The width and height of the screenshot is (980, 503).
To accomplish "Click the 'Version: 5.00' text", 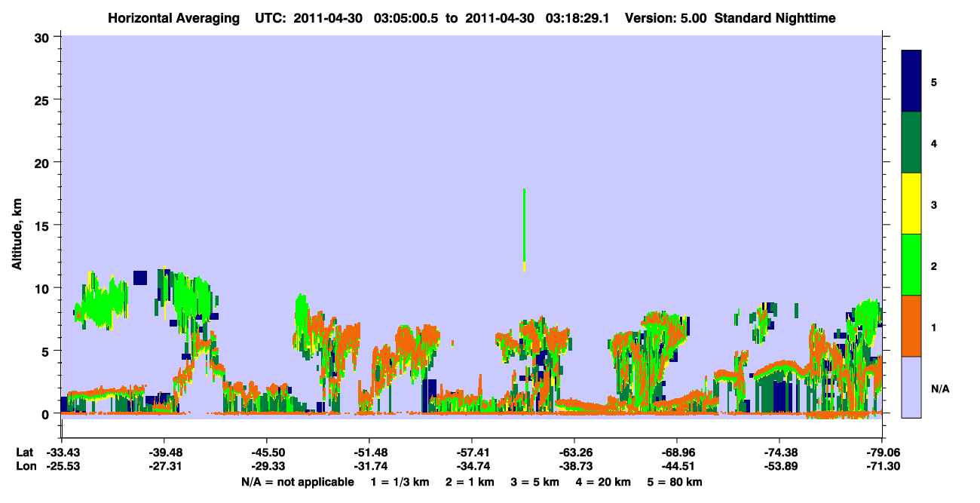I will 665,18.
